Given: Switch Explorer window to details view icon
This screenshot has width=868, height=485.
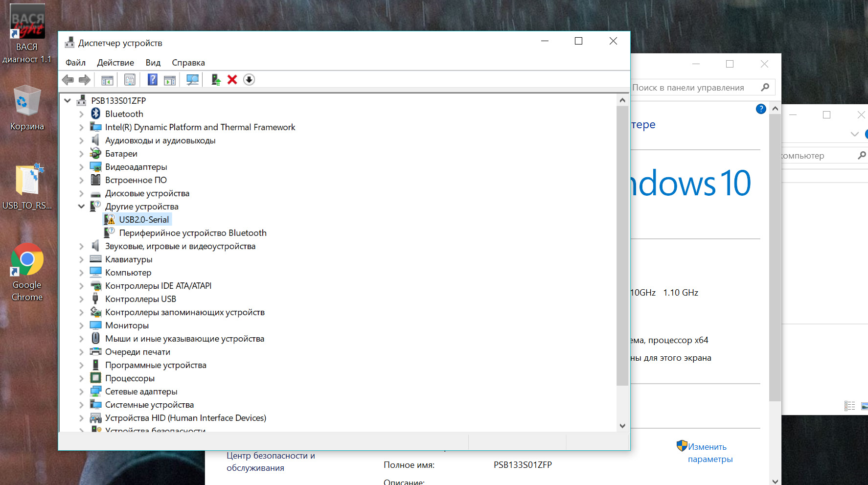Looking at the screenshot, I should point(850,406).
